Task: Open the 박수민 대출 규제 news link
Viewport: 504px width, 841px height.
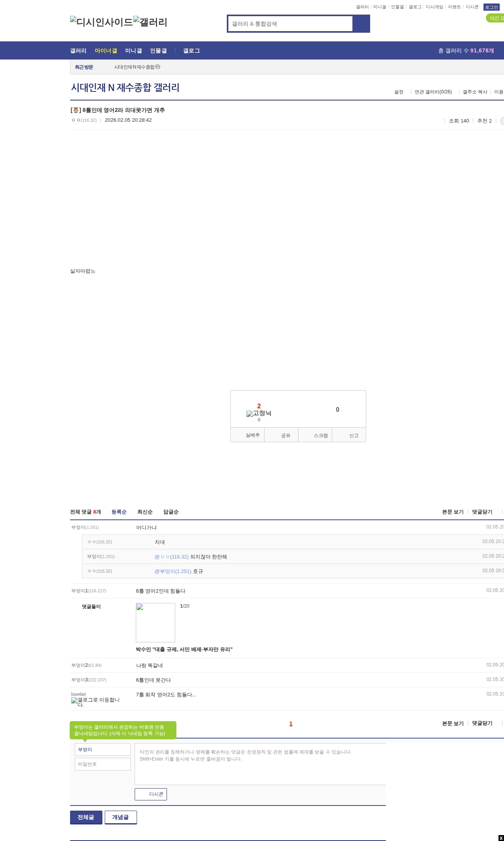Action: (x=184, y=649)
